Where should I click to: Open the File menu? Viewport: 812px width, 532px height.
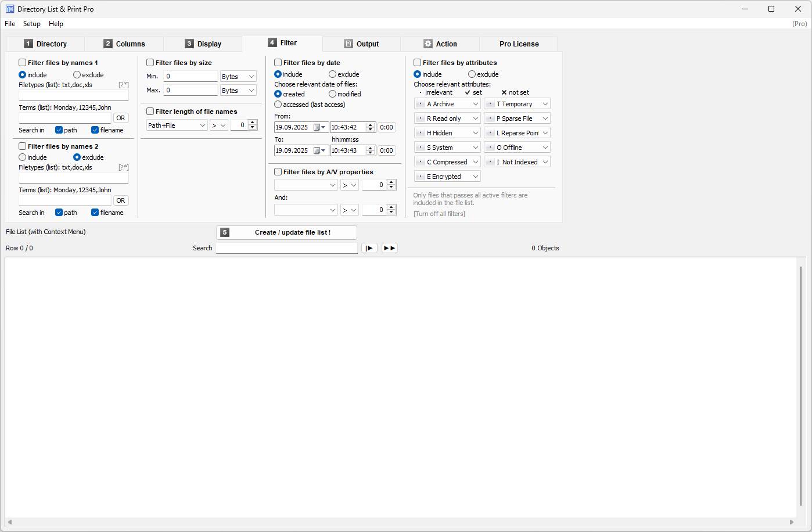tap(10, 24)
